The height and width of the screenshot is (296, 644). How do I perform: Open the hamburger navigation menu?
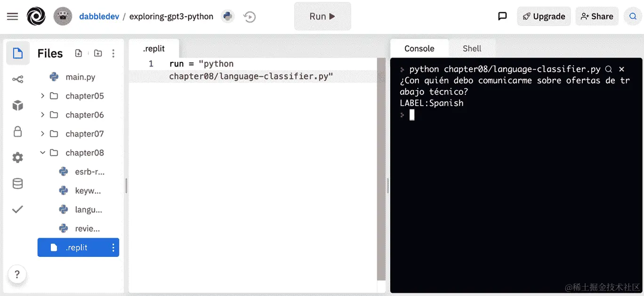pyautogui.click(x=12, y=16)
